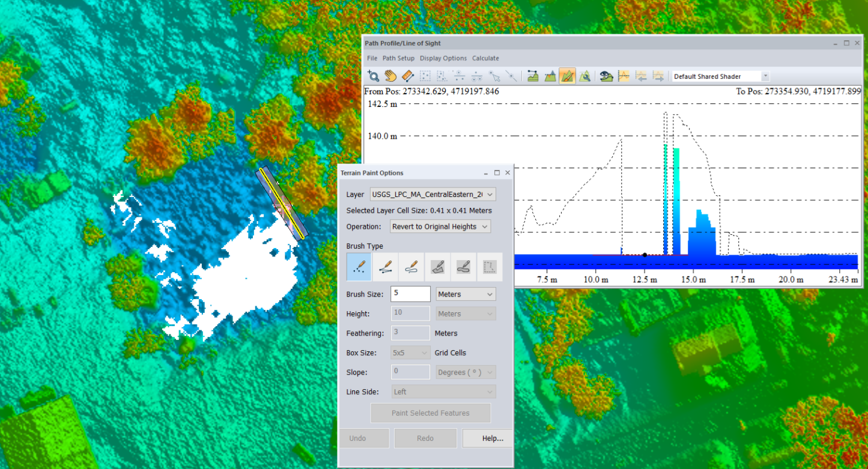Toggle the highlighted terrain paint profile icon
This screenshot has width=868, height=469.
pos(567,76)
